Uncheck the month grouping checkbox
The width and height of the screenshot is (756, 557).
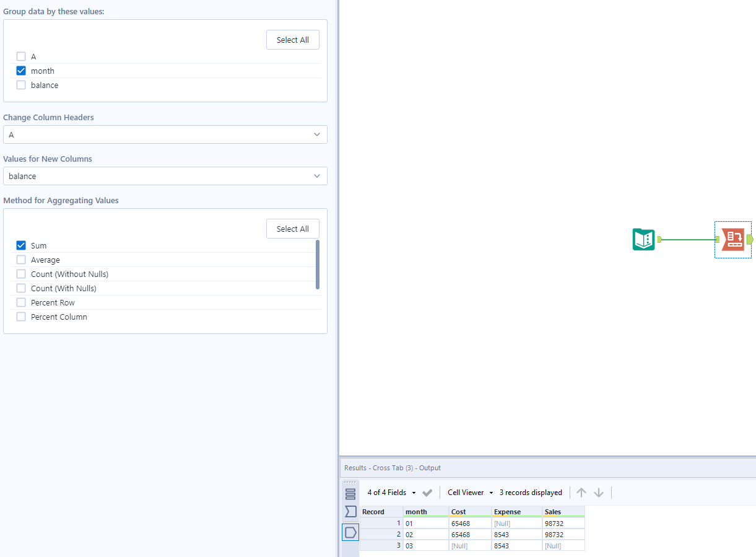coord(21,70)
